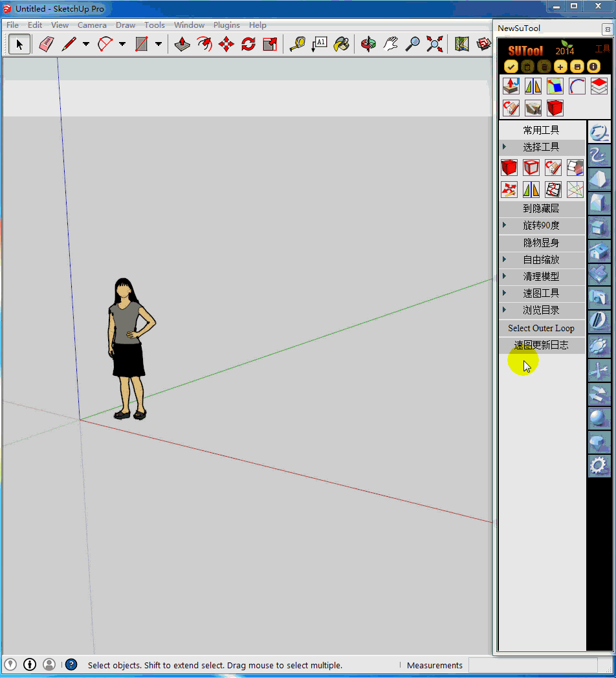Viewport: 616px width, 678px height.
Task: Select the Arc tool in toolbar
Action: point(105,44)
